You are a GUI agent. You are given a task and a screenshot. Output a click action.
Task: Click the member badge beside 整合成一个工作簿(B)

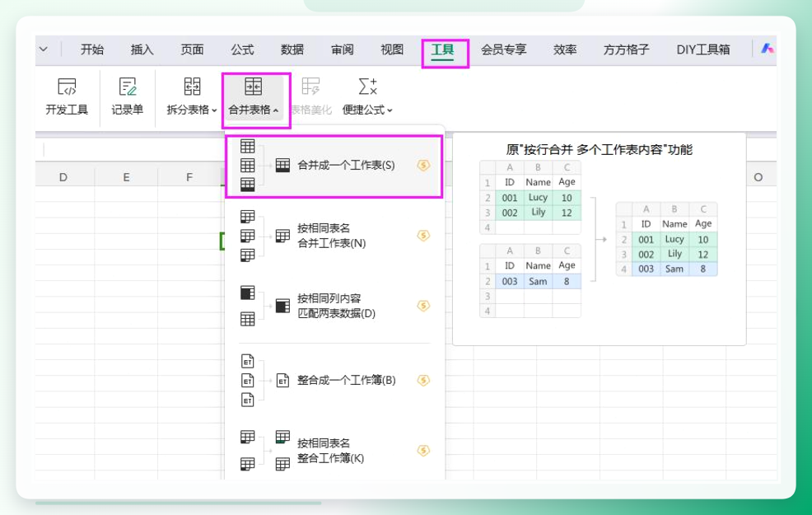[x=423, y=381]
